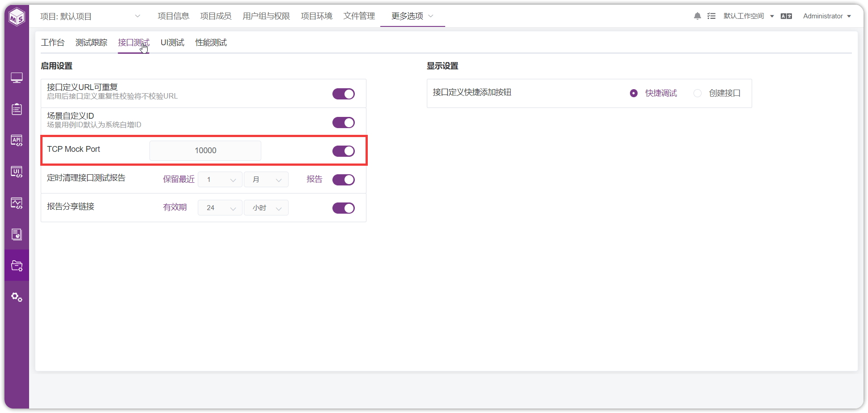Open the API testing sidebar icon
868x413 pixels.
17,141
